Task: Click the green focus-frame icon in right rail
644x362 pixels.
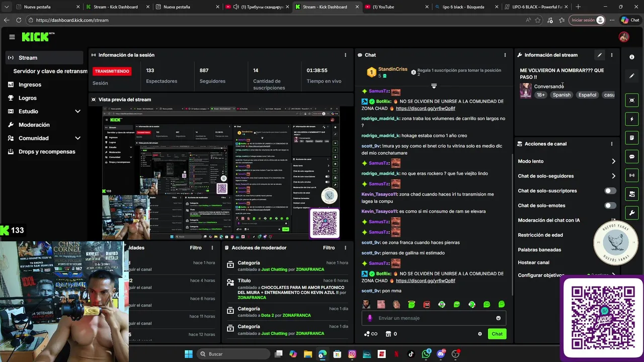Action: coord(632,100)
